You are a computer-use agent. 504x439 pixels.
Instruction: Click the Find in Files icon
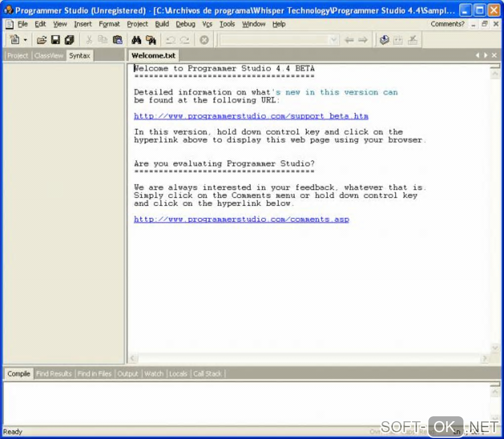coord(151,40)
